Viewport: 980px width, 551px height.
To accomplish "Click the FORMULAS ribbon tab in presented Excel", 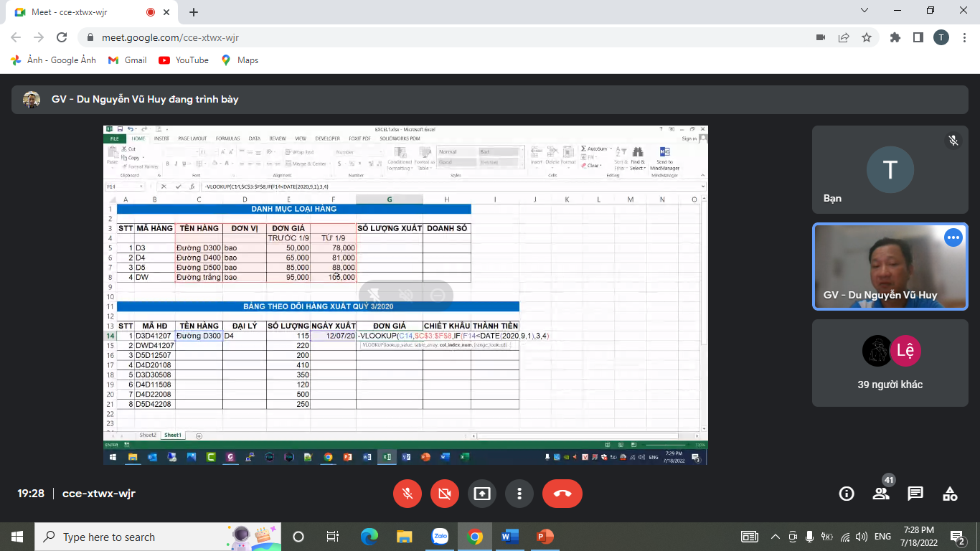I will pyautogui.click(x=228, y=138).
